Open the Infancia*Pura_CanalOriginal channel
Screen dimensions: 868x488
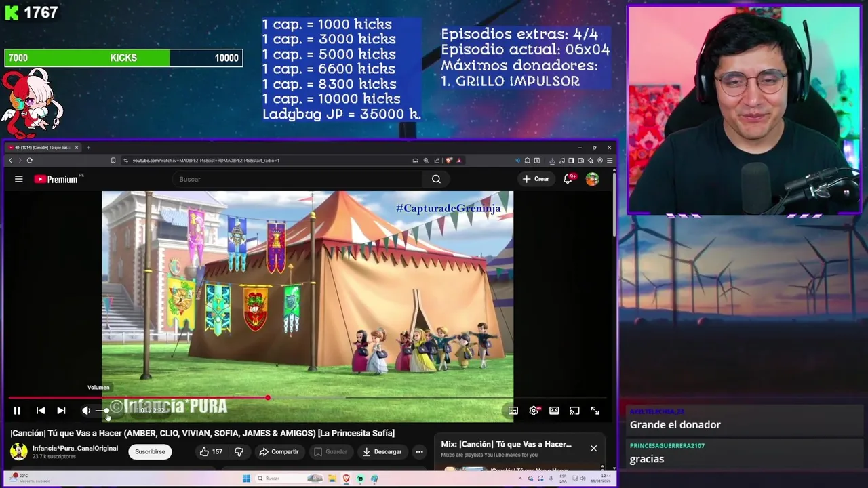tap(75, 448)
